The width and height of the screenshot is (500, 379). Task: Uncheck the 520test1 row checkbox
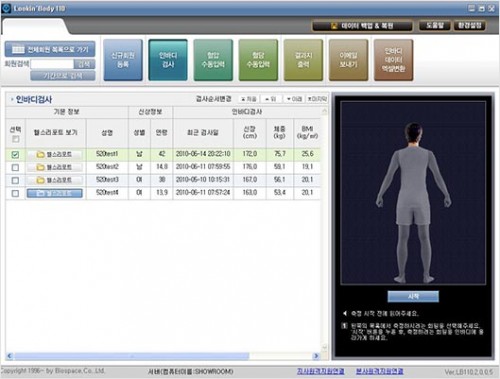click(x=15, y=154)
